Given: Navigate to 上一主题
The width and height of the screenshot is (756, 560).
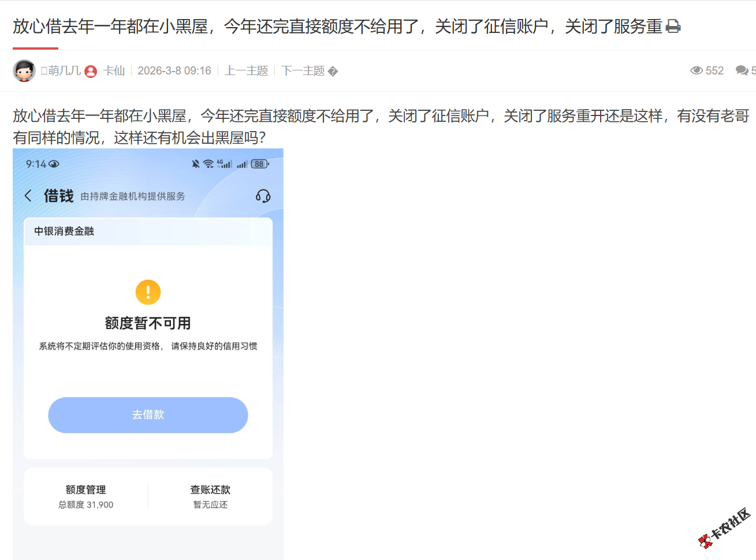Looking at the screenshot, I should [x=245, y=70].
